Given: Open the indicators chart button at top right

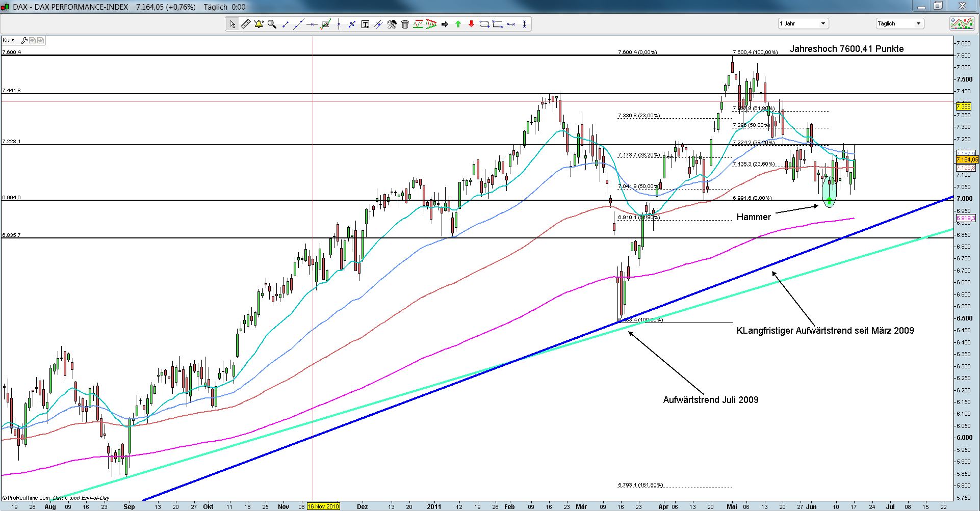Looking at the screenshot, I should tap(962, 23).
